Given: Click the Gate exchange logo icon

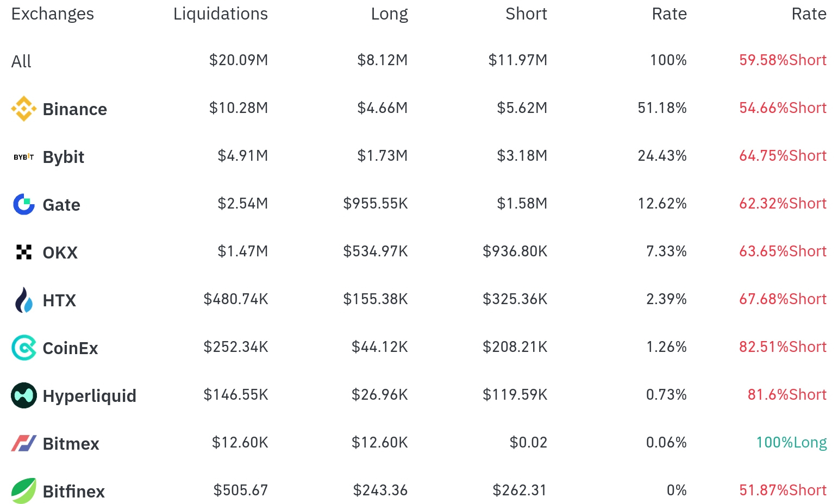Looking at the screenshot, I should pyautogui.click(x=23, y=204).
